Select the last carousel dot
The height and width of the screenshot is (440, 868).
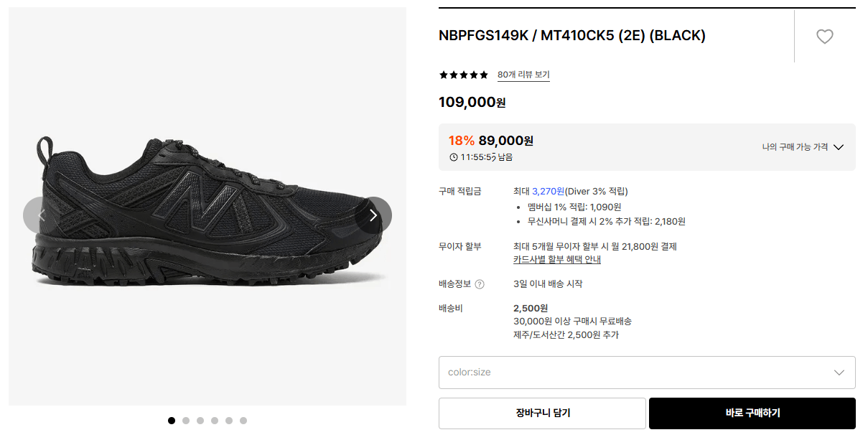coord(243,420)
